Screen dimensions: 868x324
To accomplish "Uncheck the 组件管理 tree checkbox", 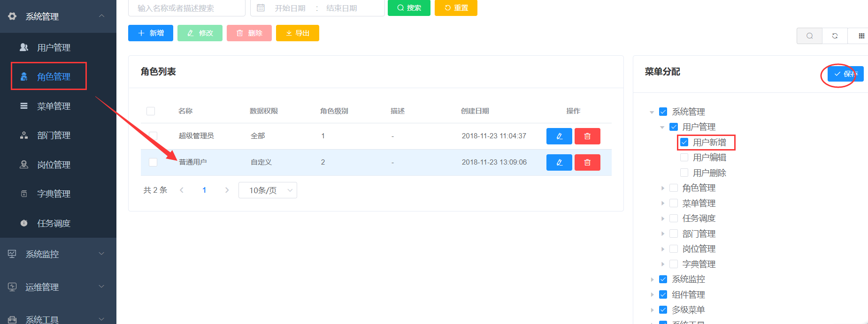I will [663, 294].
